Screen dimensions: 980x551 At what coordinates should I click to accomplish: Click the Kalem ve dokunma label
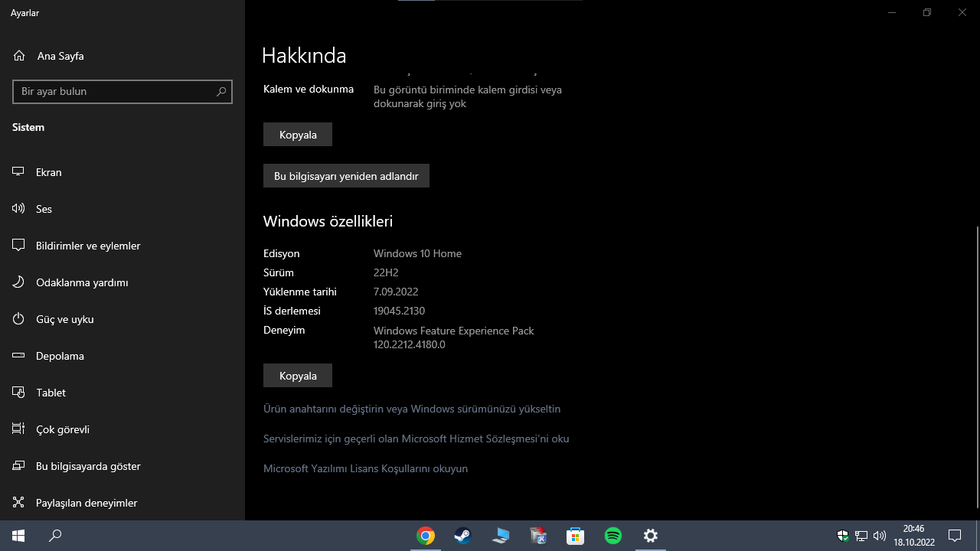point(309,89)
